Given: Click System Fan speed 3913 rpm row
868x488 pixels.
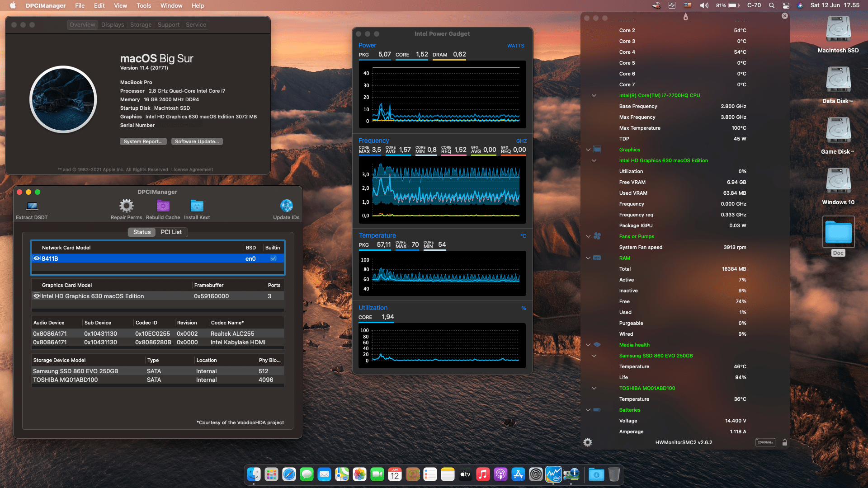Looking at the screenshot, I should click(x=683, y=247).
